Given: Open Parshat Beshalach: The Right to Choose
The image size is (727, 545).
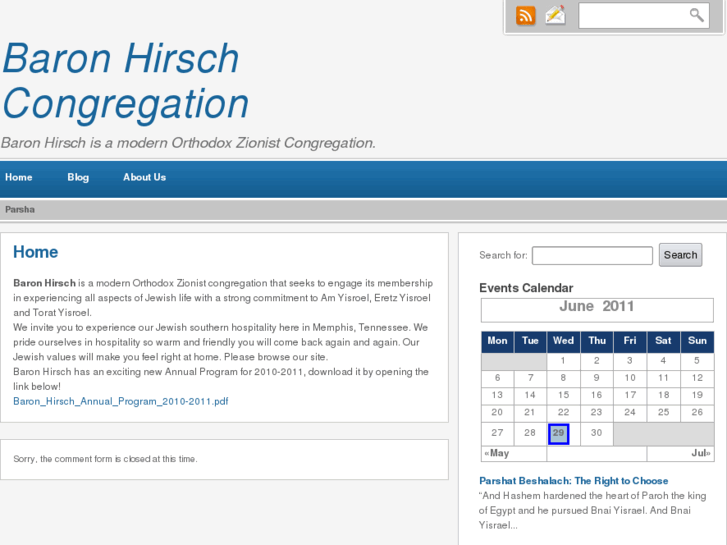Looking at the screenshot, I should pyautogui.click(x=574, y=481).
